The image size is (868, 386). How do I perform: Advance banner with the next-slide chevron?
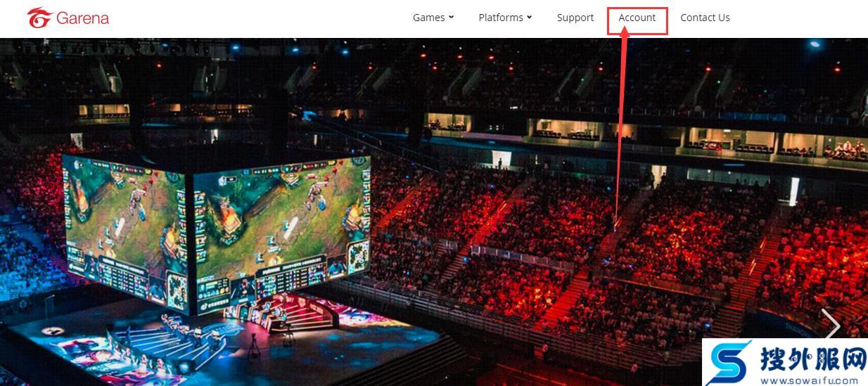pyautogui.click(x=832, y=326)
